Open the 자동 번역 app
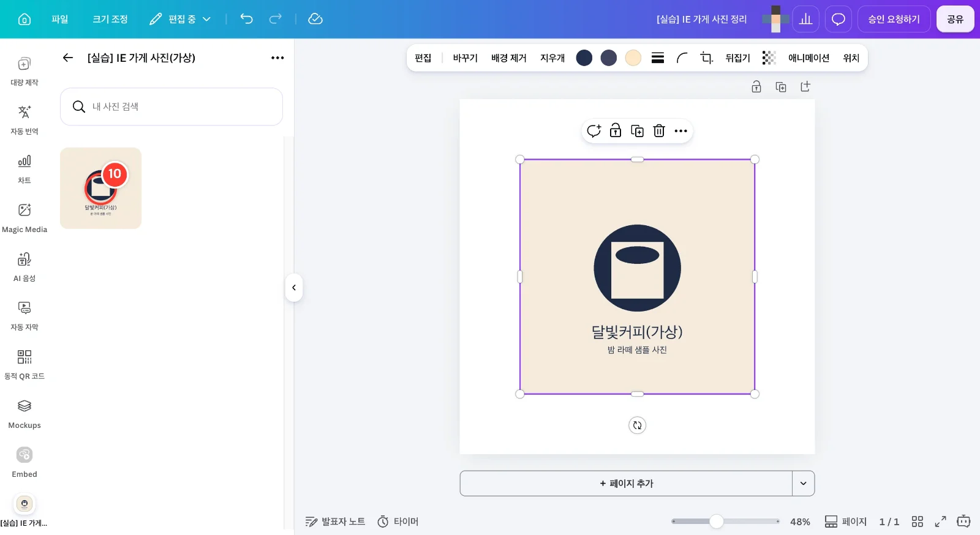The image size is (980, 535). tap(24, 119)
